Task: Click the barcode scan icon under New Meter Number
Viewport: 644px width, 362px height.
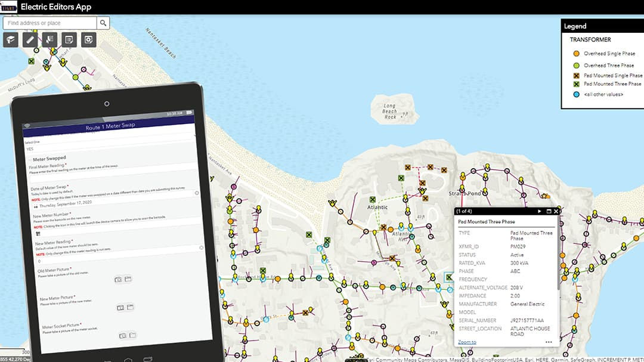Action: click(38, 233)
